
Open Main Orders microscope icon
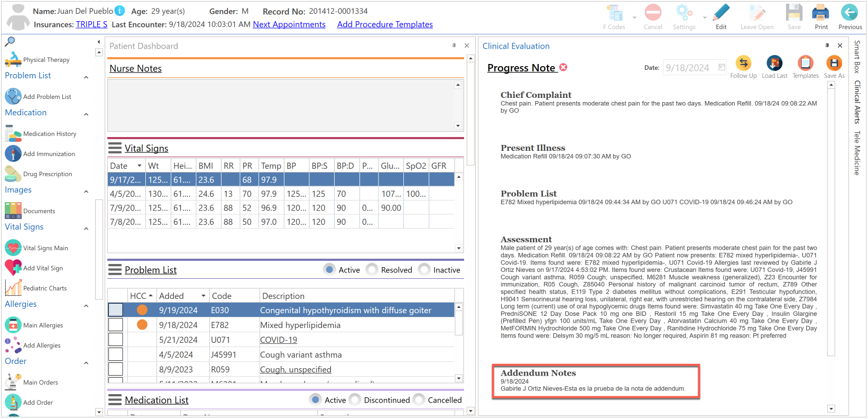pyautogui.click(x=13, y=382)
